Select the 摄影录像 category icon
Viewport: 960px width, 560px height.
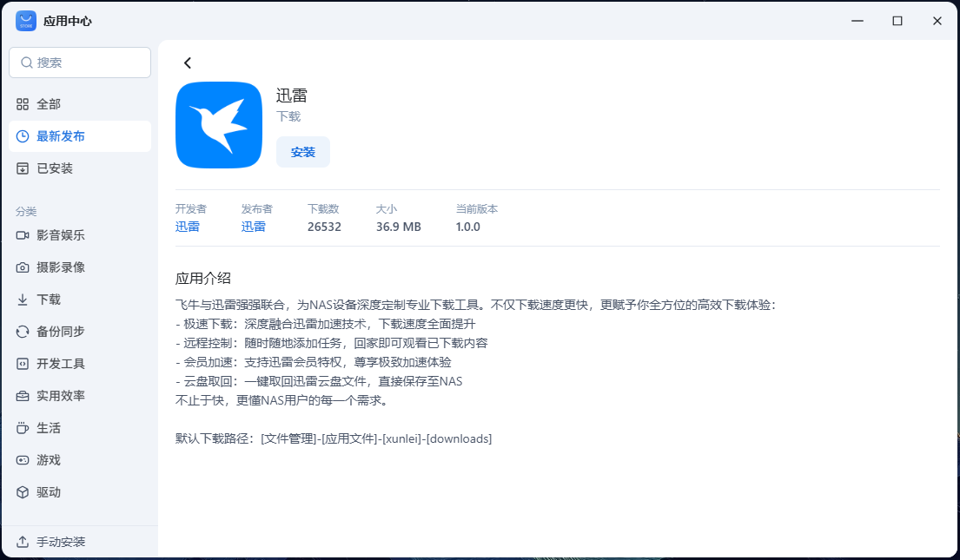click(x=23, y=267)
